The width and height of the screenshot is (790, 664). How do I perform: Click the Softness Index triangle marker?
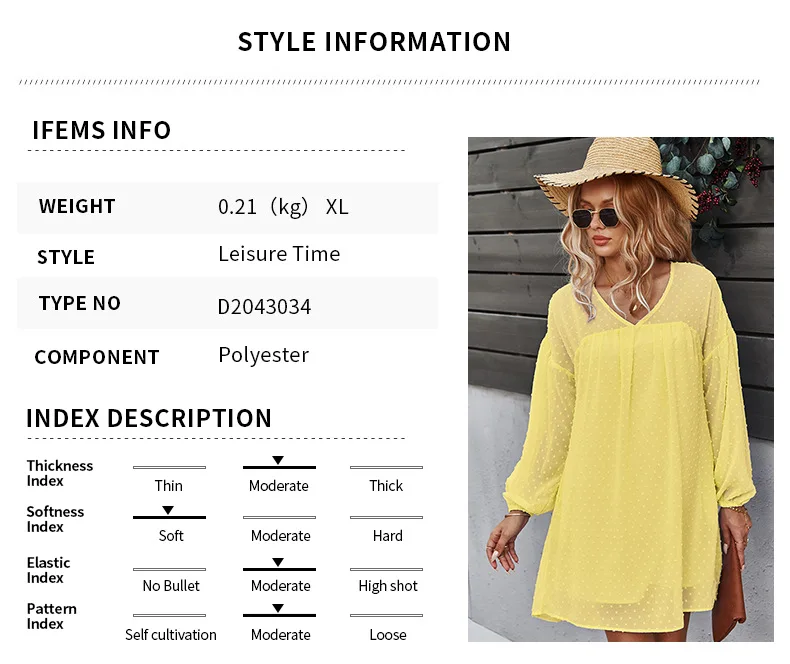(168, 510)
